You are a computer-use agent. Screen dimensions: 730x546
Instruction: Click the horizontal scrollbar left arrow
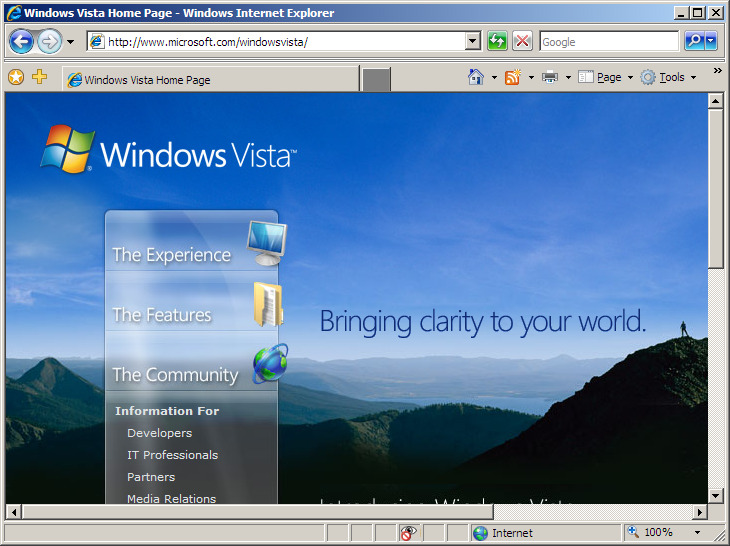(14, 512)
